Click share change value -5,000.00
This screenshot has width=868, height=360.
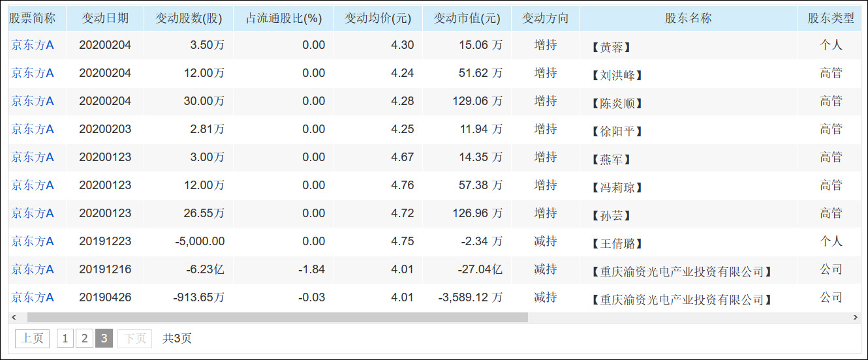click(200, 241)
